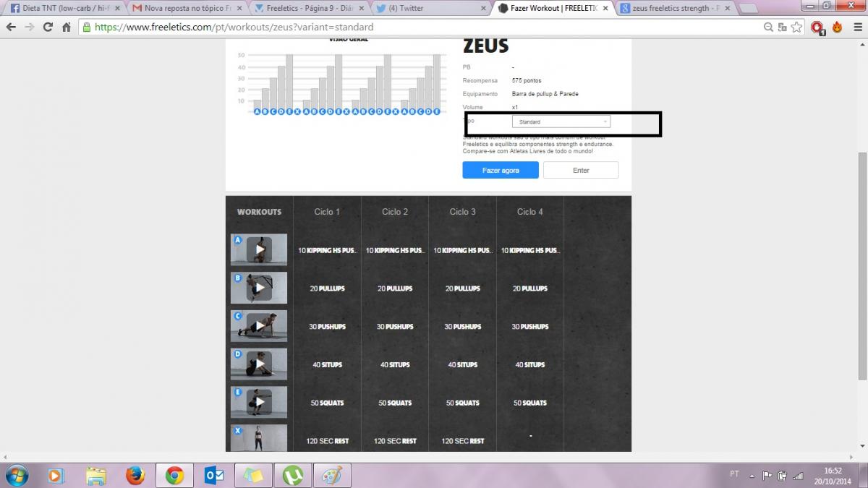Screen dimensions: 868x488
Task: Open the Standard workout type dropdown
Action: (561, 121)
